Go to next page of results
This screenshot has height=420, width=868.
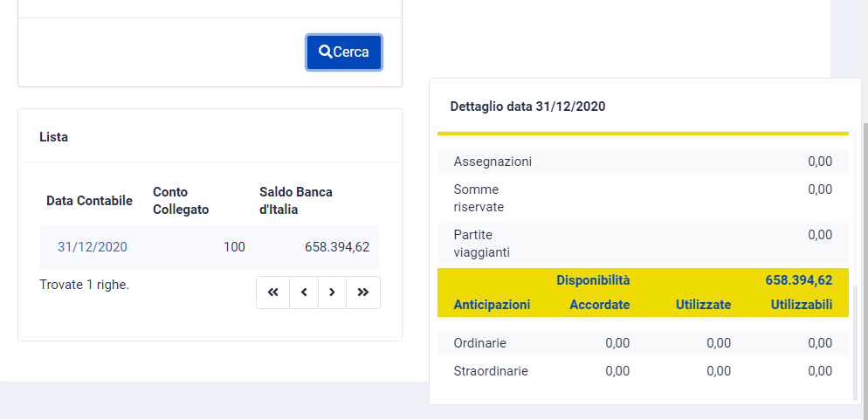pyautogui.click(x=332, y=293)
